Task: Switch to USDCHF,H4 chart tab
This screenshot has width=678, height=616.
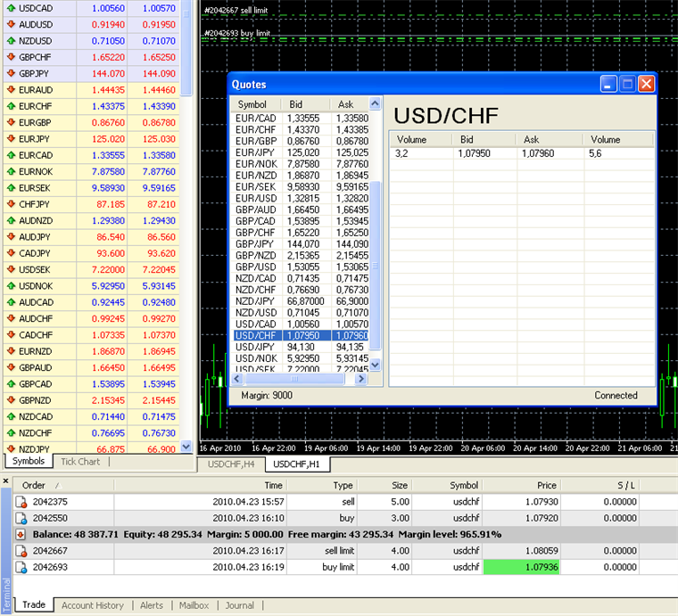Action: 231,464
